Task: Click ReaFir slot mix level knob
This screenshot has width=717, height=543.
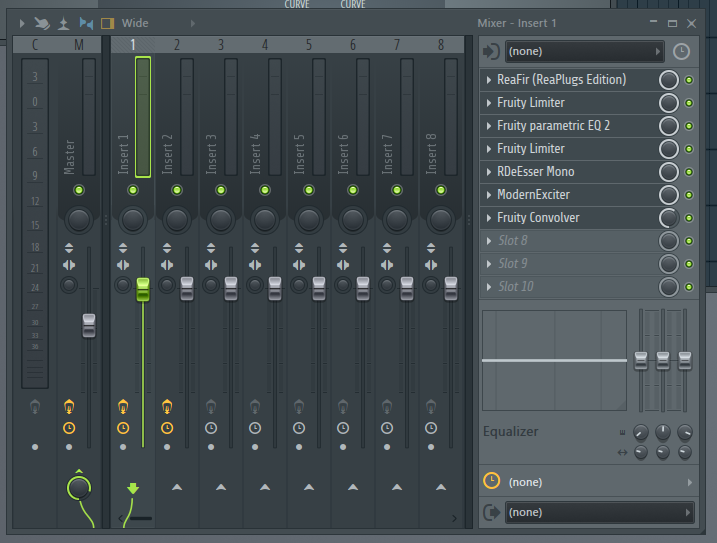Action: (669, 80)
